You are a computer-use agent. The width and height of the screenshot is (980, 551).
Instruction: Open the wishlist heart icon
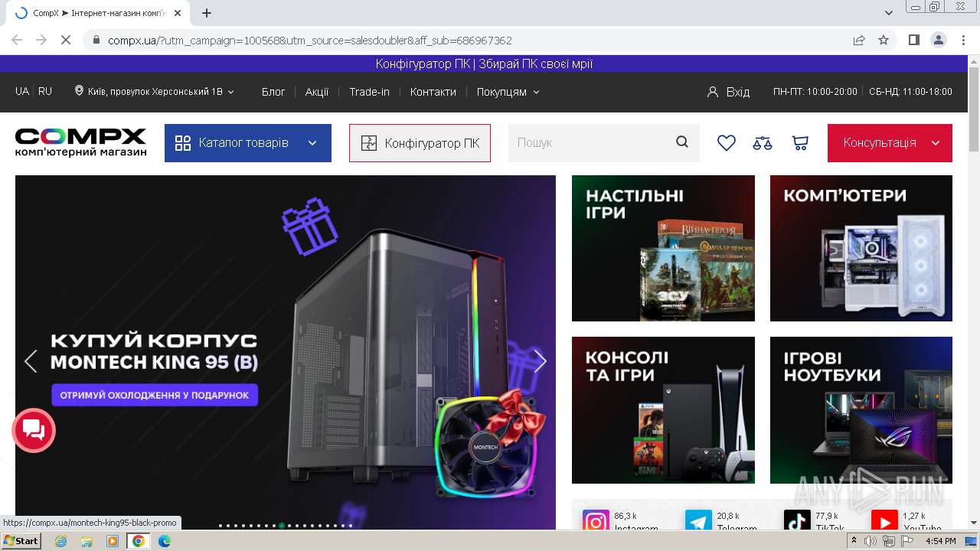click(727, 143)
